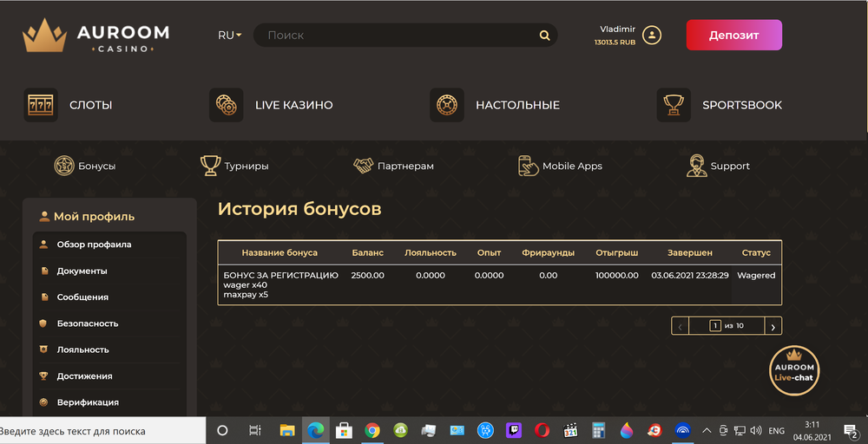Open the RU language dropdown
This screenshot has height=444, width=868.
coord(229,36)
